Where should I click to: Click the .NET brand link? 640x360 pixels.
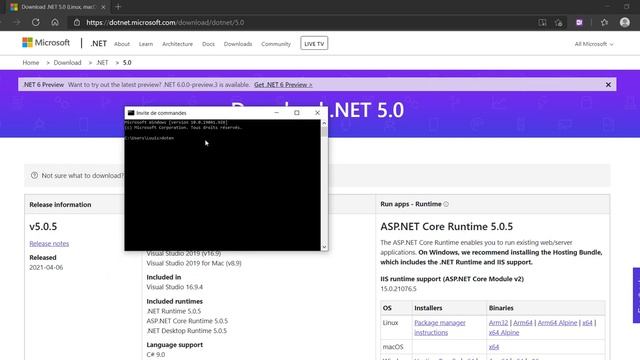coord(98,43)
